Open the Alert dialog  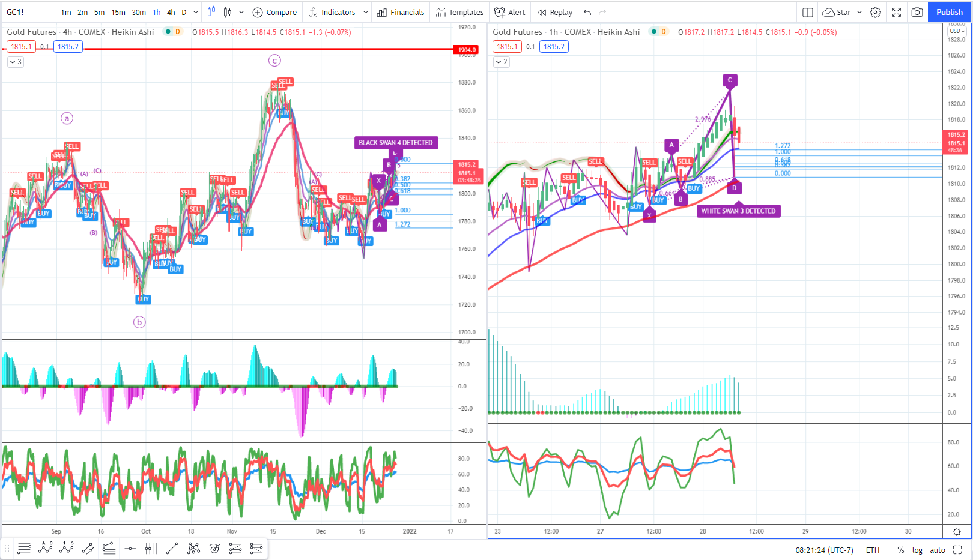(509, 12)
